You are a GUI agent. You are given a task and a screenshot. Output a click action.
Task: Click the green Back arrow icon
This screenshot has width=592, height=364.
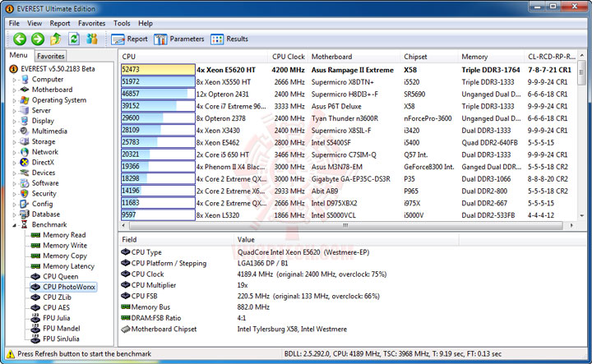click(20, 39)
